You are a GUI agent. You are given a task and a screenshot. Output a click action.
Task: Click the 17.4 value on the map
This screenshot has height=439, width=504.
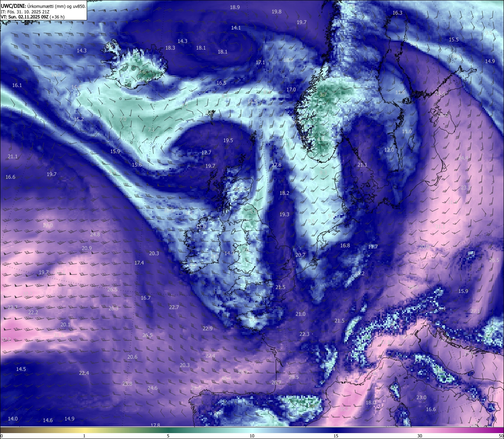(139, 263)
